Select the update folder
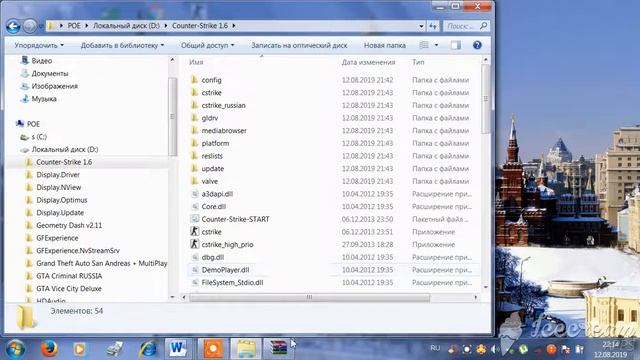This screenshot has height=360, width=640. [x=213, y=169]
